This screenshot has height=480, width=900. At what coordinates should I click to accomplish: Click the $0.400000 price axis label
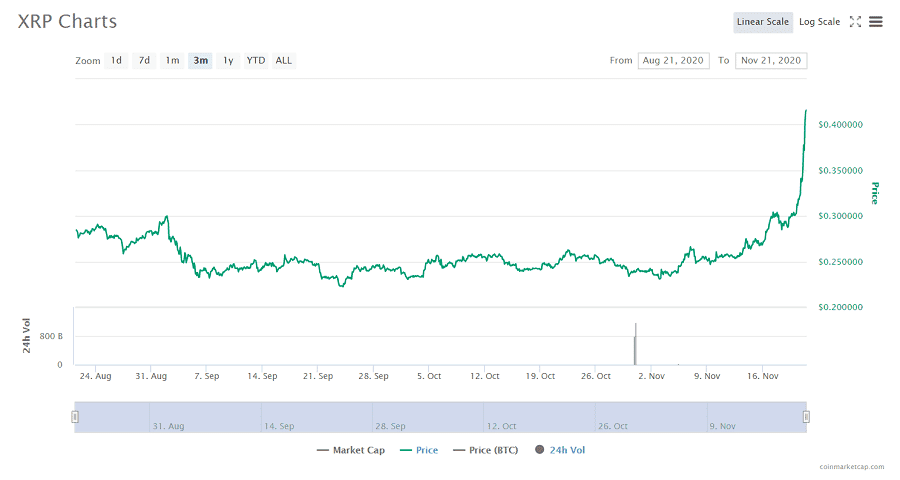click(x=840, y=125)
